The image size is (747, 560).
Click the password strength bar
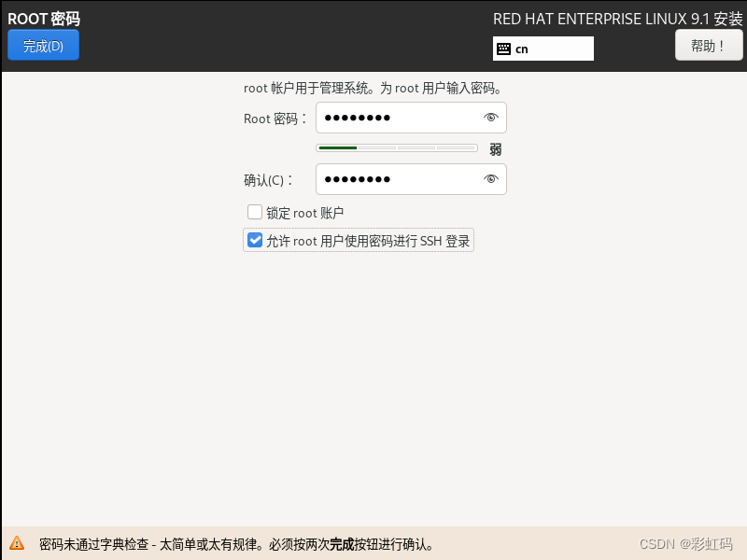(x=396, y=148)
